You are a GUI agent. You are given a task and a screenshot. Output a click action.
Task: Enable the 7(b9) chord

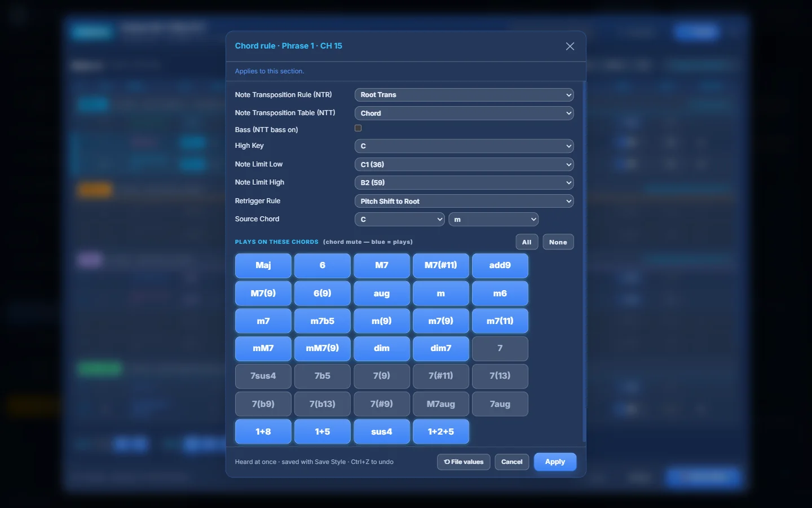click(x=263, y=404)
